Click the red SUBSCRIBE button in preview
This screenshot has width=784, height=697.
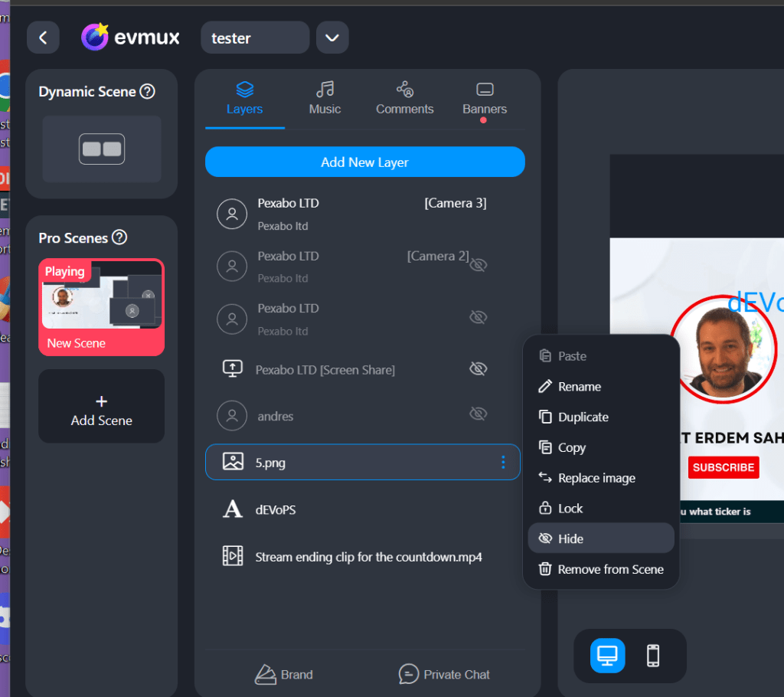coord(724,467)
